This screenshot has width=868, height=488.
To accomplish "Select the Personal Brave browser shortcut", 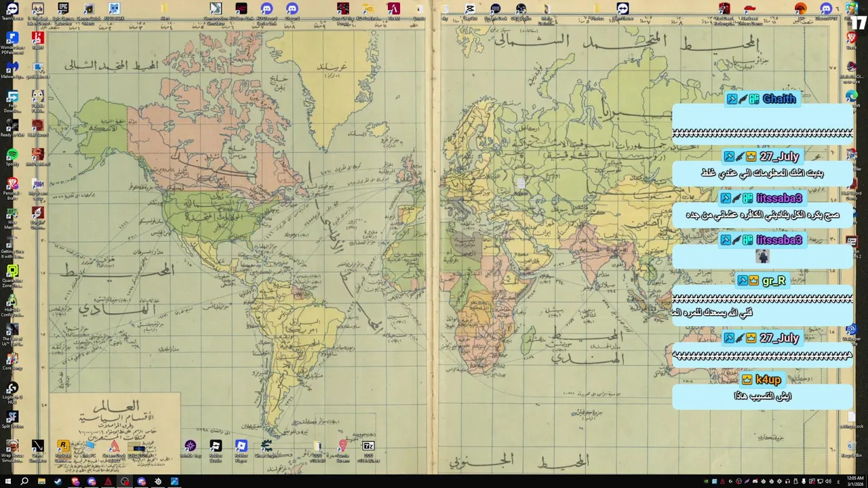I will coord(12,188).
